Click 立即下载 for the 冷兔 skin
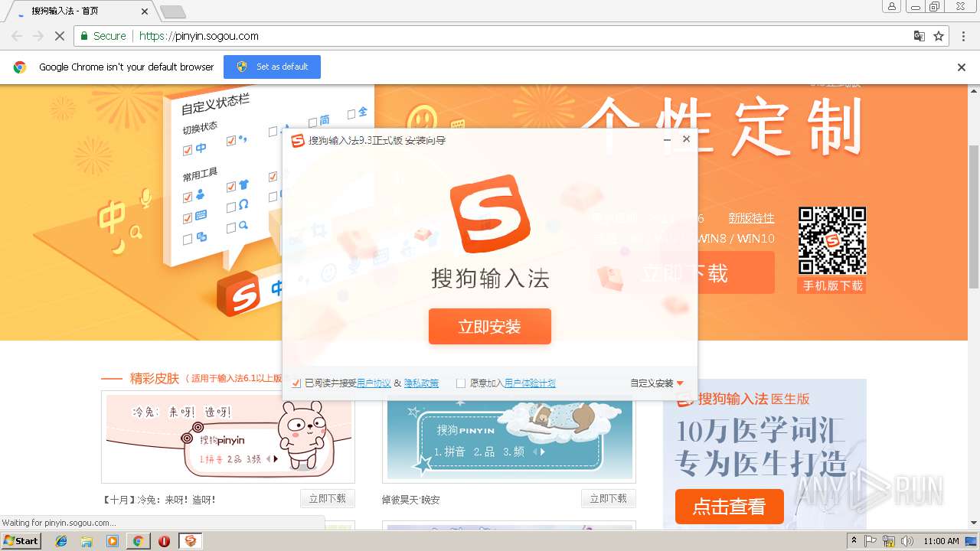Screen dimensions: 980x551 click(328, 499)
